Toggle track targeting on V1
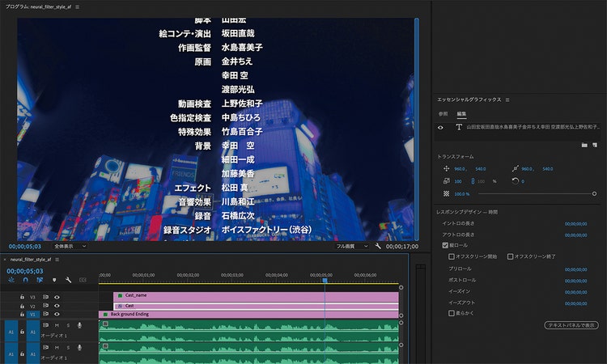The image size is (607, 364). pos(32,314)
